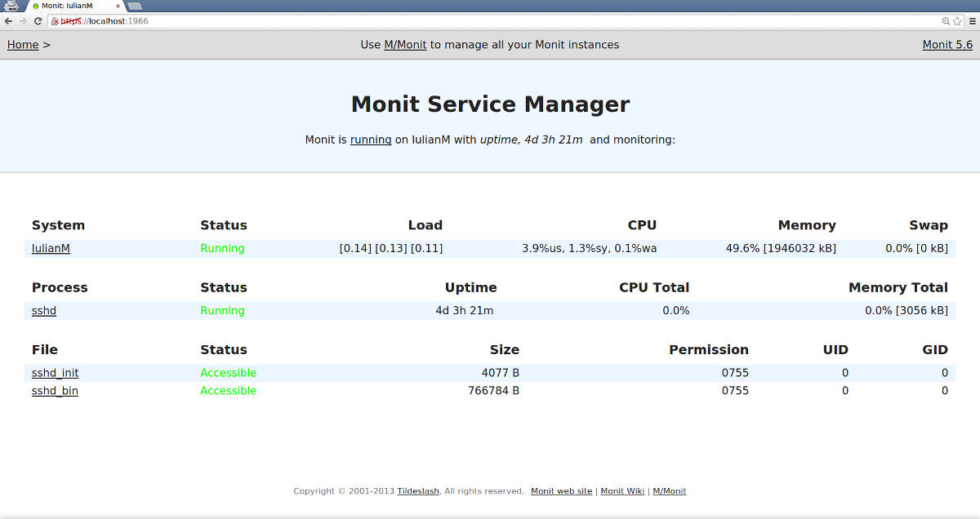This screenshot has width=980, height=519.
Task: Click the swap value 0.0% [0 kB]
Action: point(917,248)
